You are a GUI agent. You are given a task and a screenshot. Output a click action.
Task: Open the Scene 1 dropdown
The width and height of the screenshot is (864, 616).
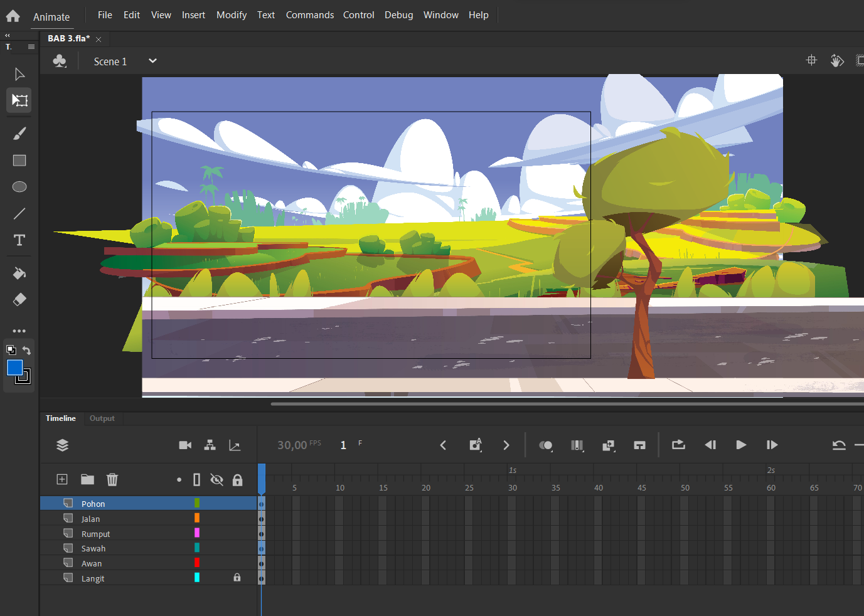coord(152,61)
